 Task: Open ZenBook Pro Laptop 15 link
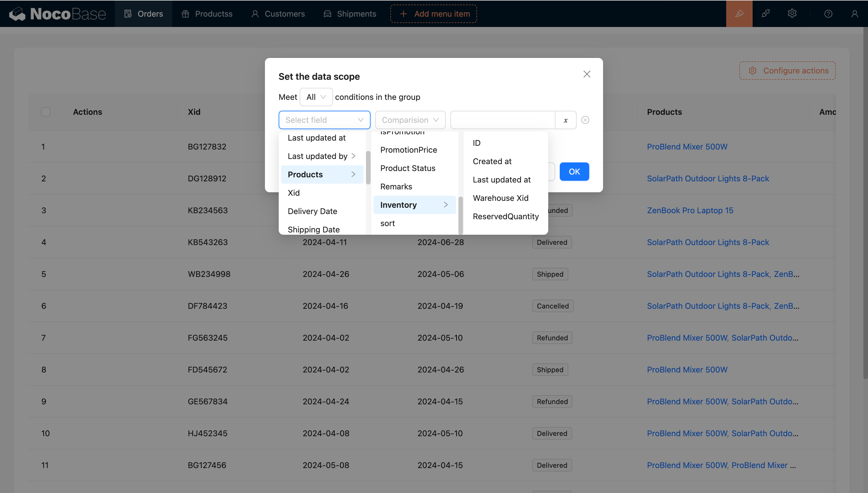tap(690, 210)
